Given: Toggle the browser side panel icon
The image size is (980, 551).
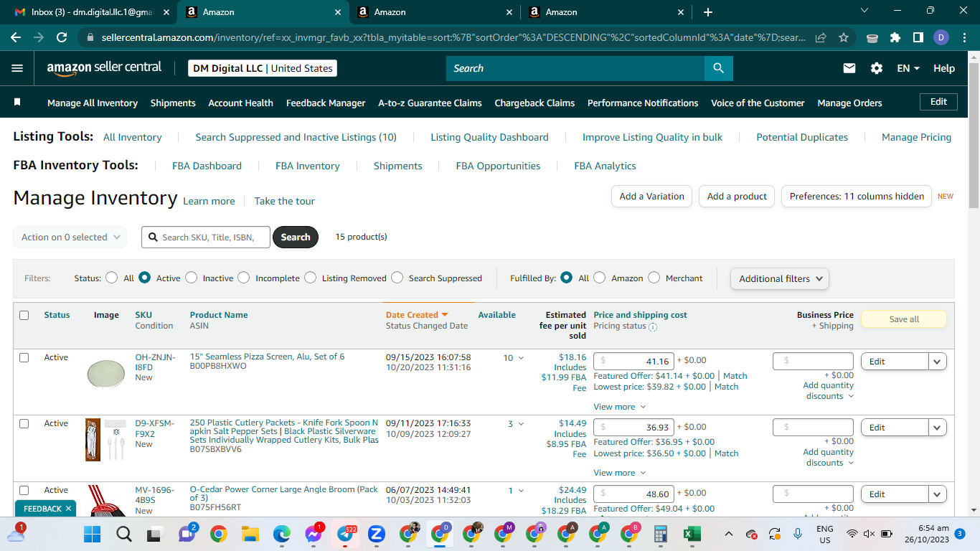Looking at the screenshot, I should 918,37.
